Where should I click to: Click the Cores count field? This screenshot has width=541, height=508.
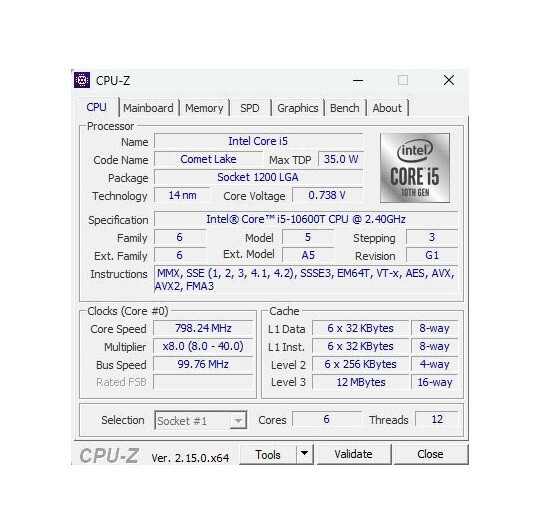[x=327, y=419]
